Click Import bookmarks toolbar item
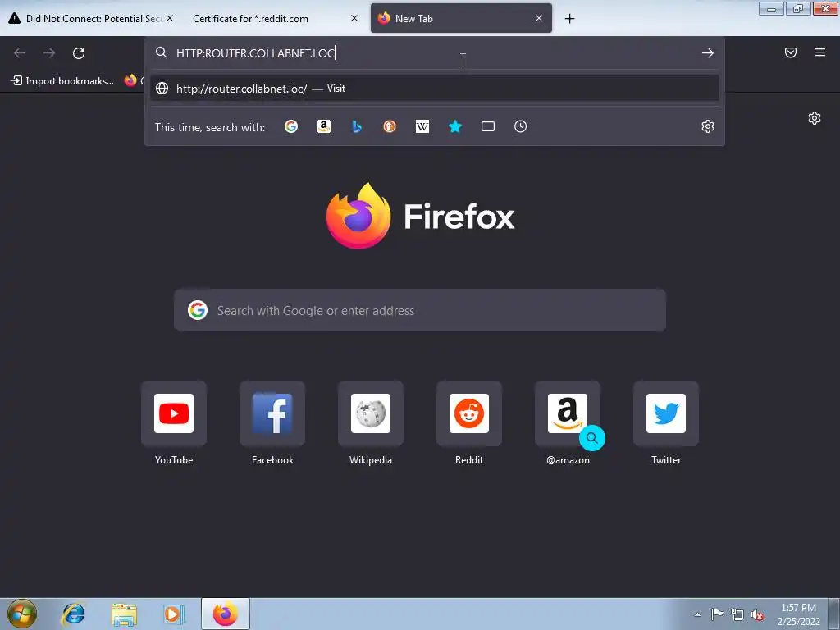 [x=62, y=81]
